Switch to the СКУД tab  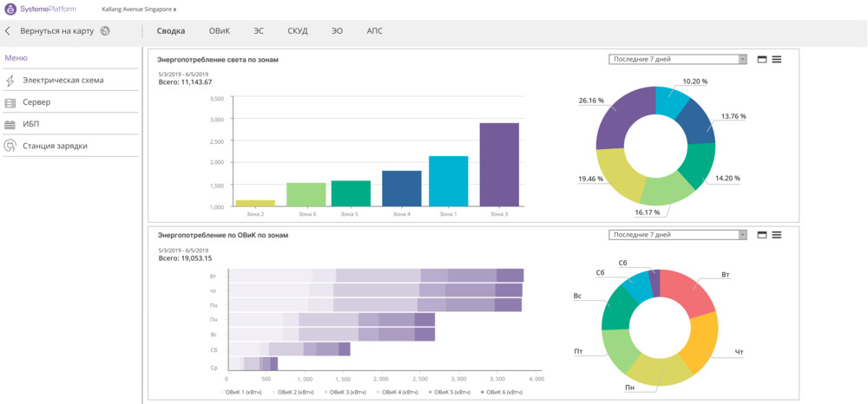pos(298,31)
